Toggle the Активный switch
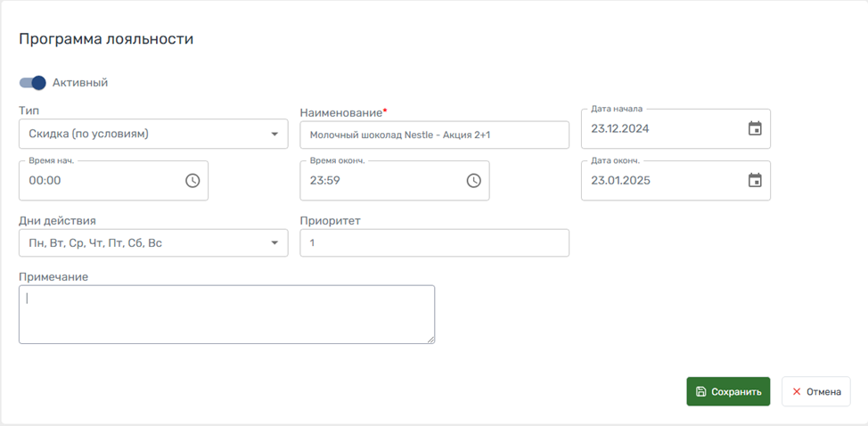The image size is (868, 426). (33, 83)
